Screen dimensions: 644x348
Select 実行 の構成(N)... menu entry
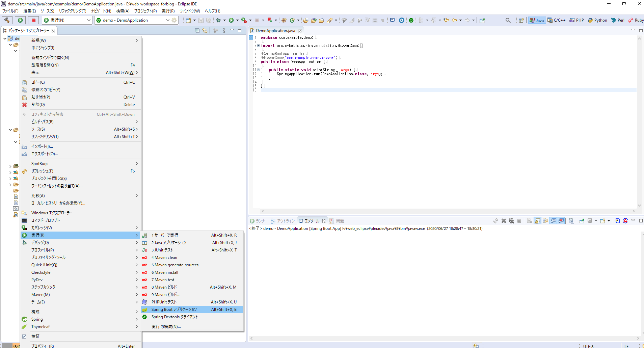click(192, 327)
